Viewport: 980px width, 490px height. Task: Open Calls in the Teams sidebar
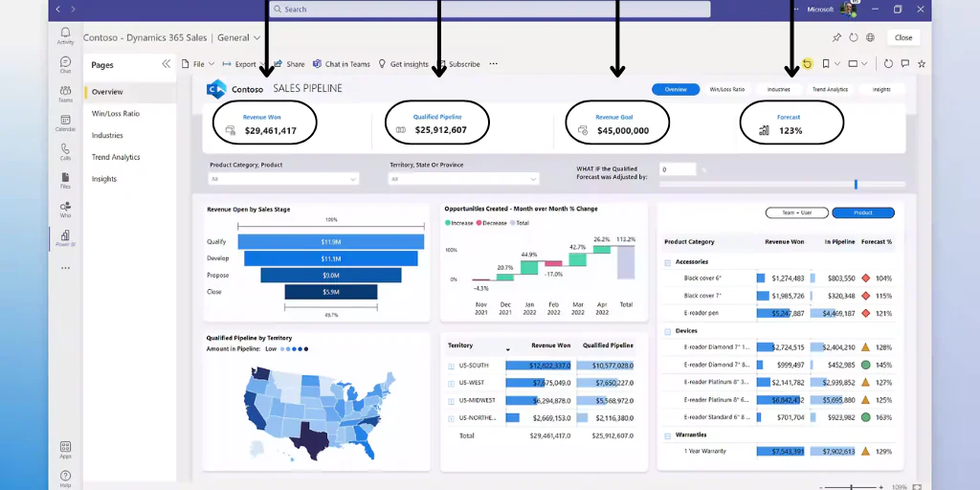tap(65, 152)
